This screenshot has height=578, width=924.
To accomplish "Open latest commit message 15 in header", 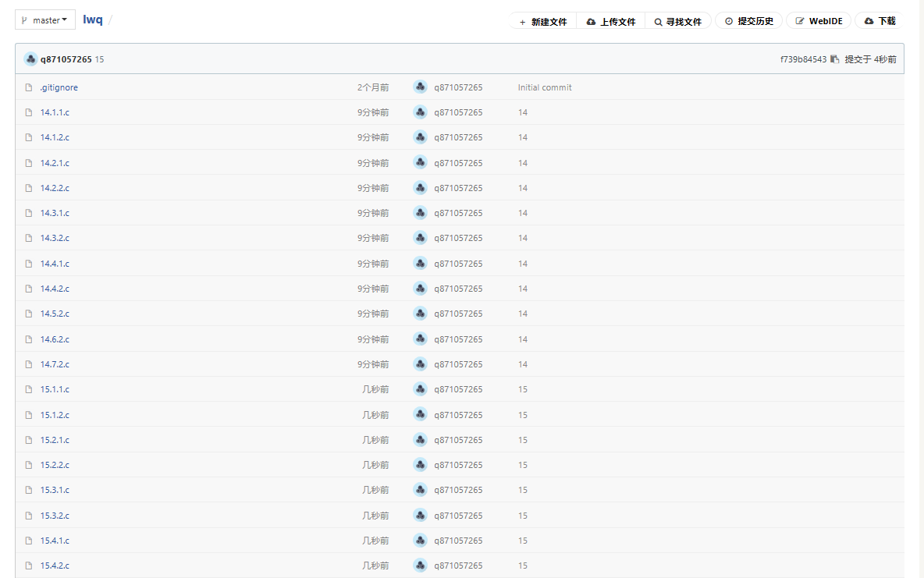I will point(100,59).
